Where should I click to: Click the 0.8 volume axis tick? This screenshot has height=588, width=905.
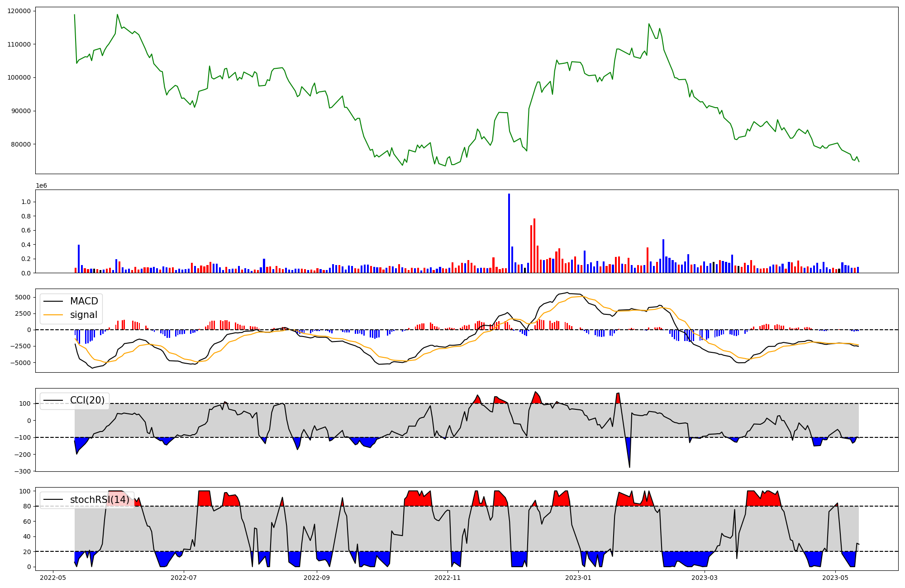26,216
